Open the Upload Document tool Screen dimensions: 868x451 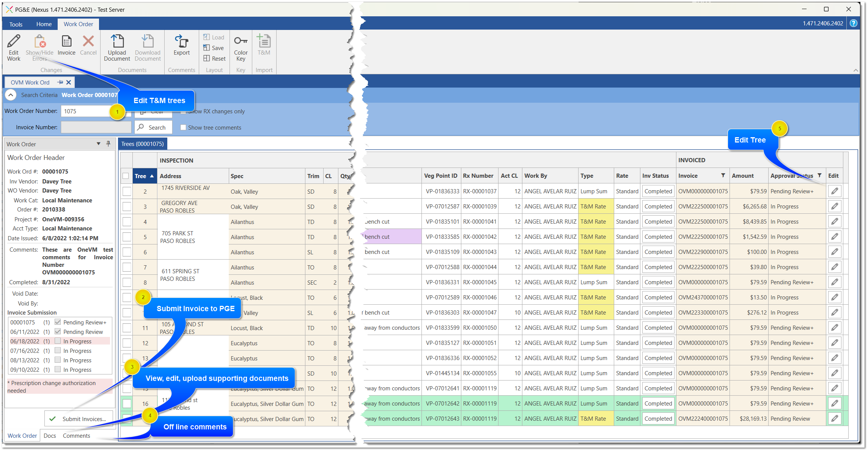tap(117, 47)
